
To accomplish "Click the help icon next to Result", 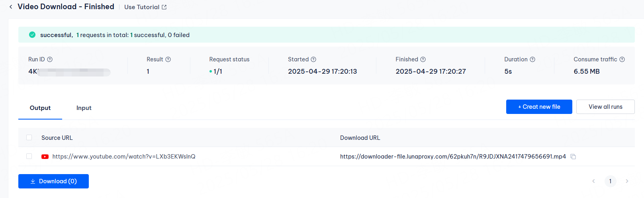I will pyautogui.click(x=168, y=59).
